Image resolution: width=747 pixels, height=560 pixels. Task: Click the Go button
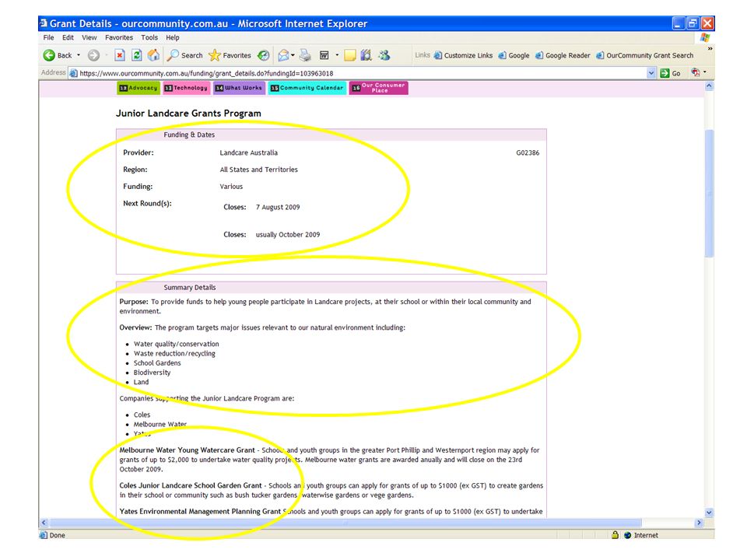(x=670, y=73)
